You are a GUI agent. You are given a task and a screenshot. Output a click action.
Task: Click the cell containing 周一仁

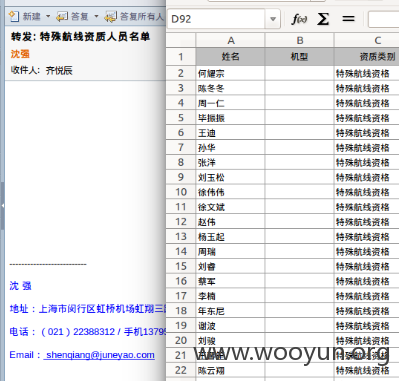(x=231, y=103)
